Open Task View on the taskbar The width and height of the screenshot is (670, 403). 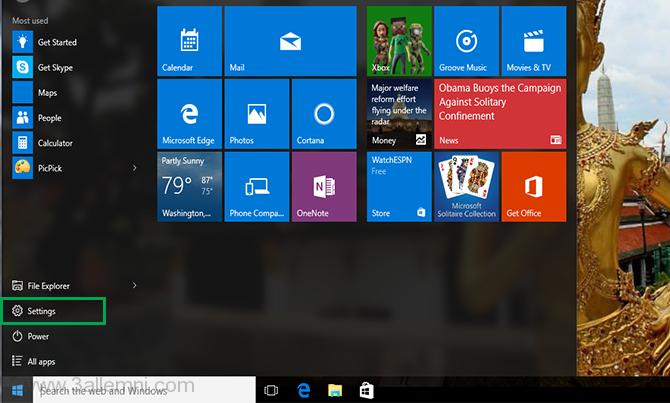click(271, 390)
